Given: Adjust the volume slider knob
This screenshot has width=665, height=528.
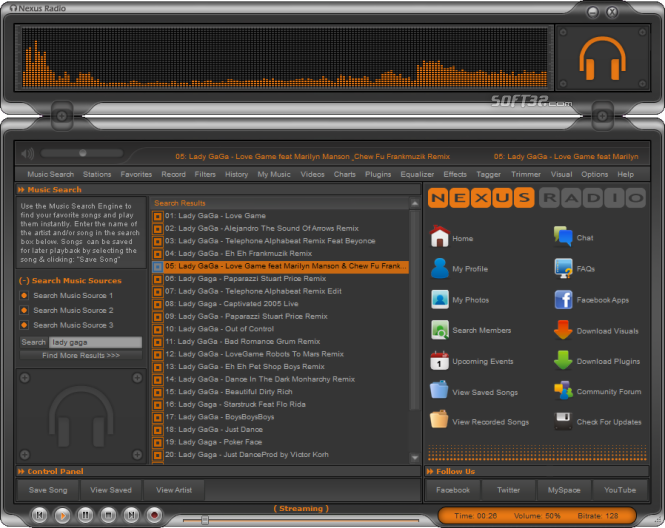Looking at the screenshot, I should pos(83,153).
